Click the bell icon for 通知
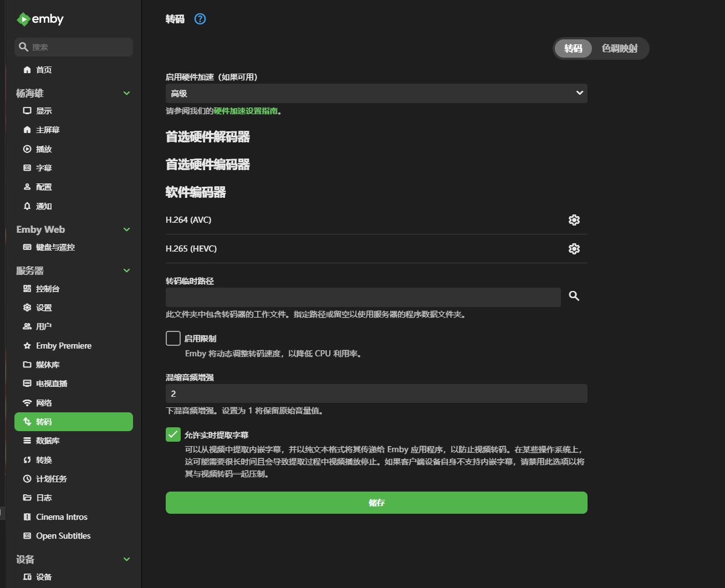This screenshot has height=588, width=725. [27, 206]
